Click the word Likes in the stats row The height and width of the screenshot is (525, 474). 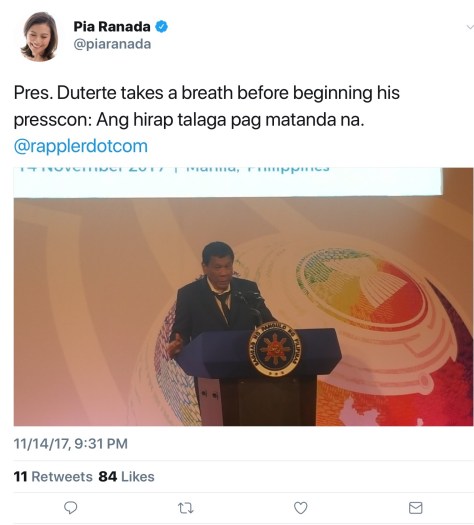click(138, 476)
